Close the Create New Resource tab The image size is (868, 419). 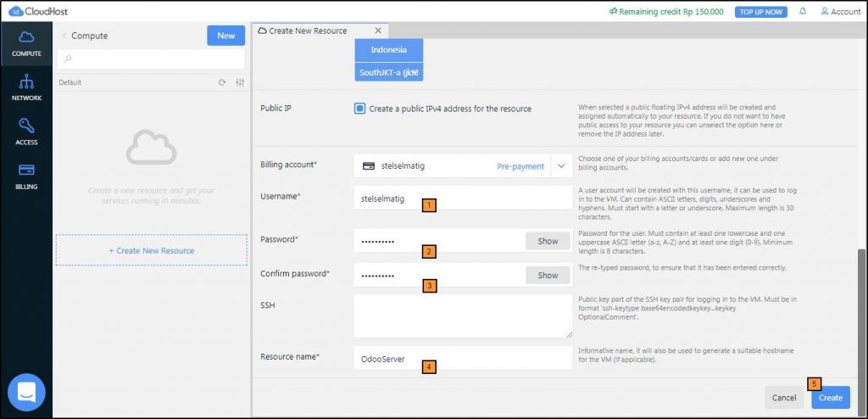point(378,31)
